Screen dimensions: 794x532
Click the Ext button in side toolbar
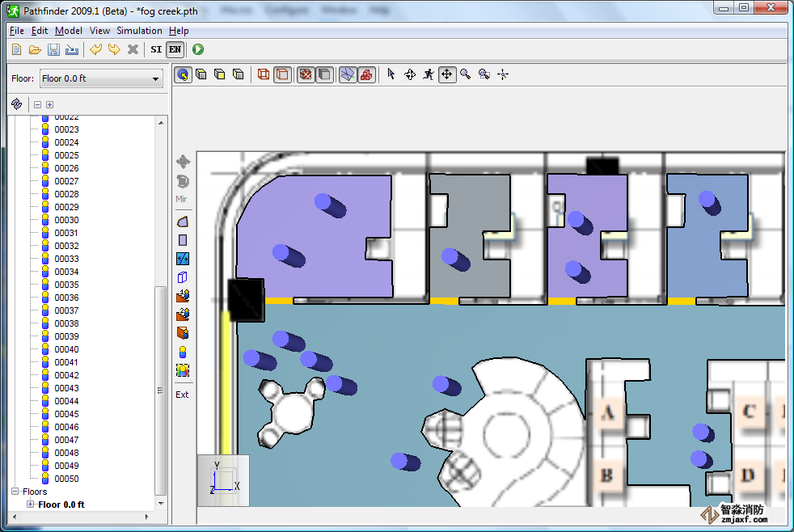point(183,395)
